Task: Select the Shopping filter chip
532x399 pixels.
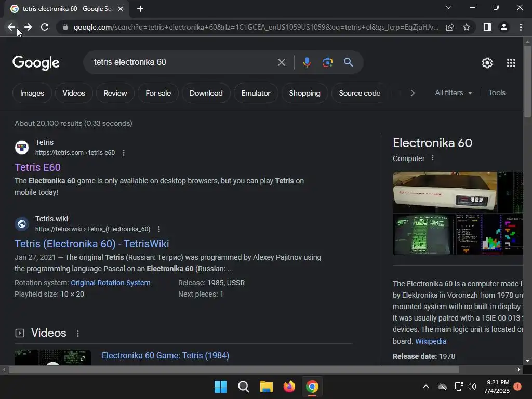Action: (x=304, y=93)
